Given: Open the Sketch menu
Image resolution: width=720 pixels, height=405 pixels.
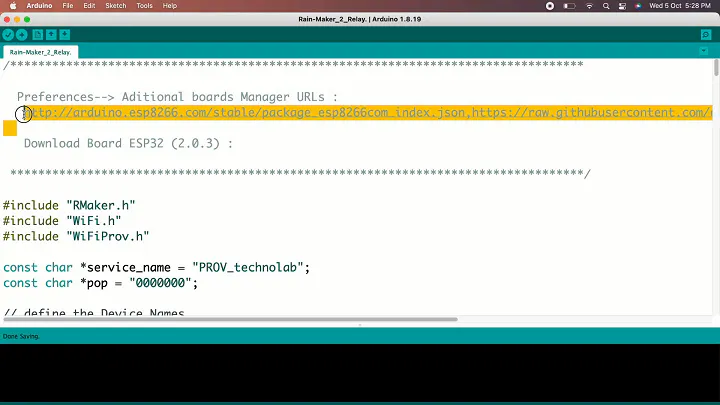Looking at the screenshot, I should coord(116,6).
